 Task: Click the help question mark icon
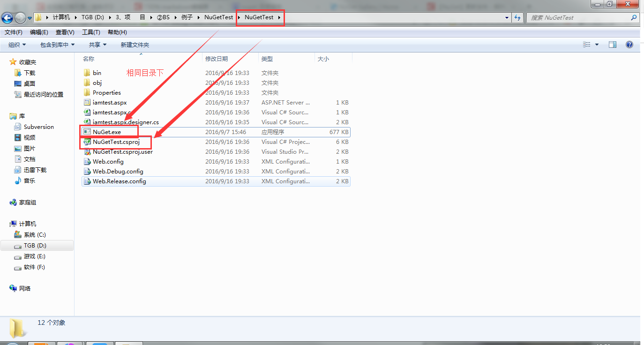(629, 45)
